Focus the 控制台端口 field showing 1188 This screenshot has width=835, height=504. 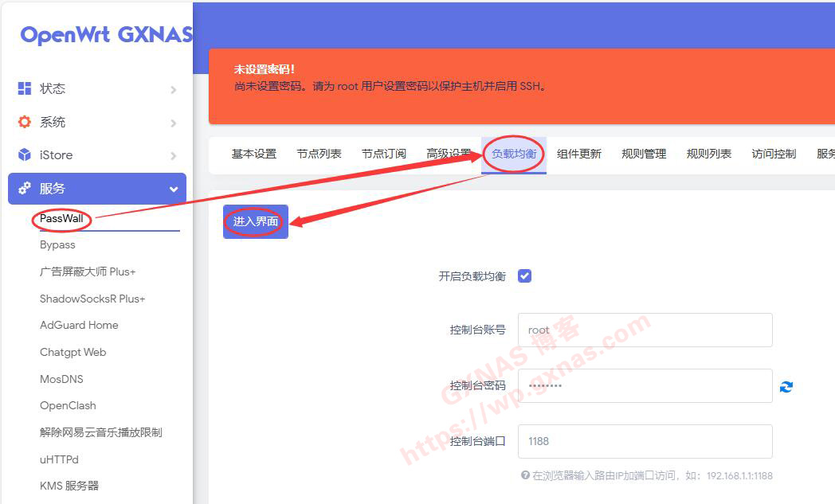coord(645,441)
